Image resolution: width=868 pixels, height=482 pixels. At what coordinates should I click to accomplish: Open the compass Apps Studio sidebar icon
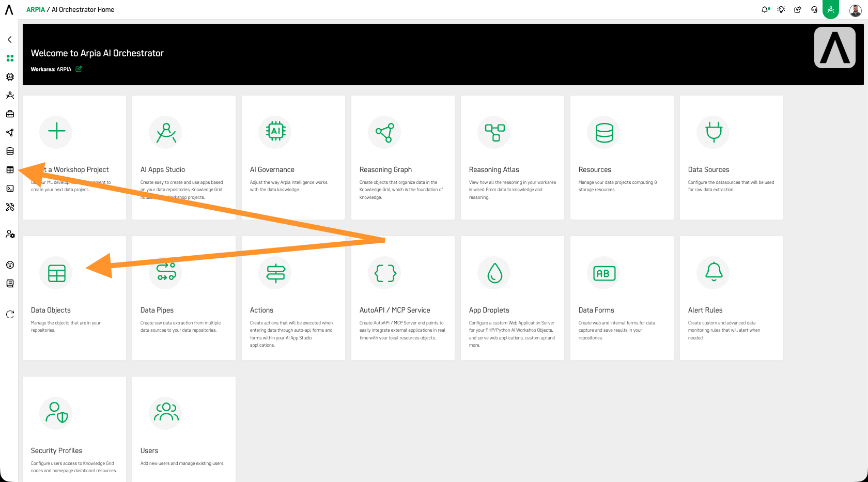(10, 96)
